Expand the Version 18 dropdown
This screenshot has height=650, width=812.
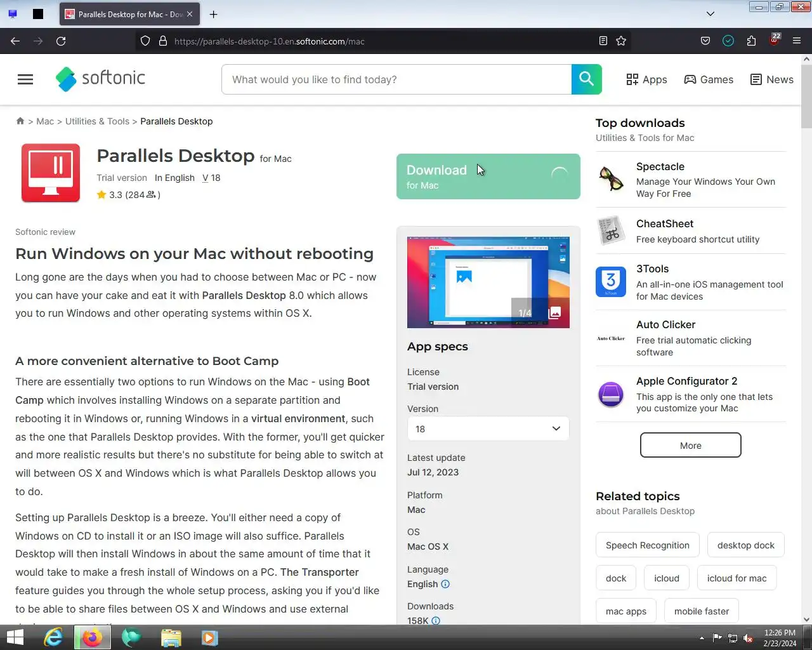click(x=488, y=429)
